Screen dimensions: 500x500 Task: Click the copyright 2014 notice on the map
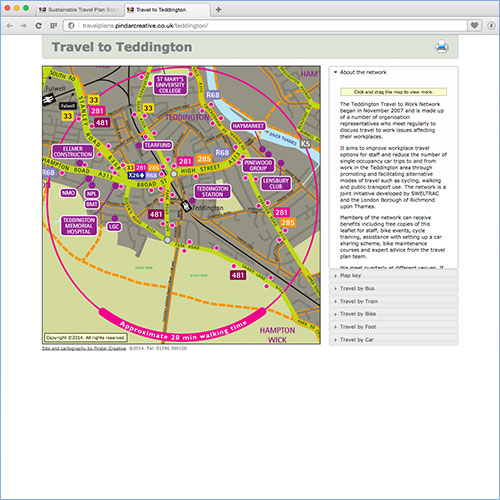86,338
